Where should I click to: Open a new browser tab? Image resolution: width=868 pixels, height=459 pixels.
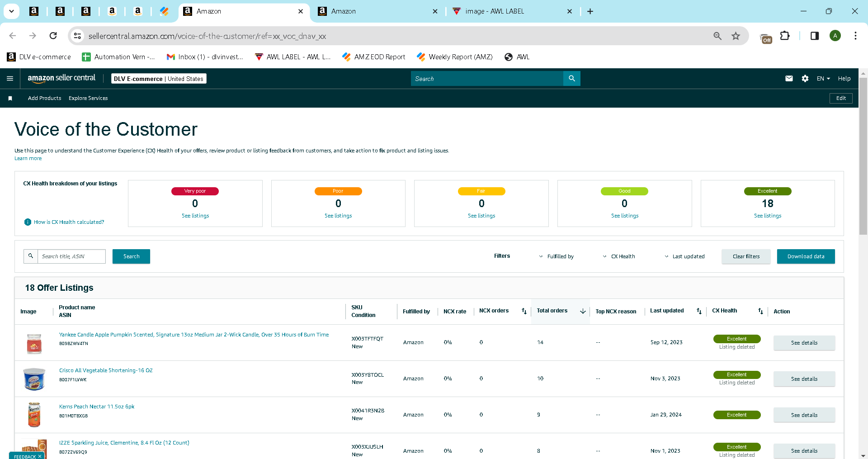tap(590, 11)
